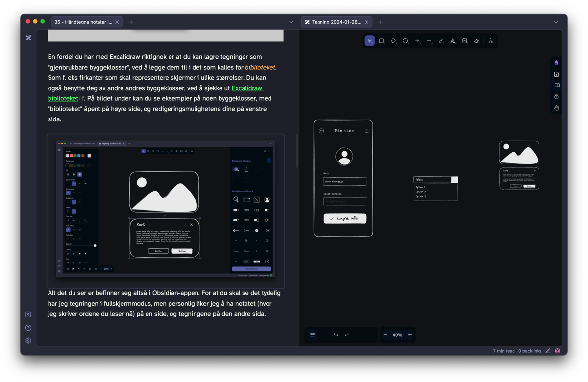Select the Diamond shape tool

393,41
